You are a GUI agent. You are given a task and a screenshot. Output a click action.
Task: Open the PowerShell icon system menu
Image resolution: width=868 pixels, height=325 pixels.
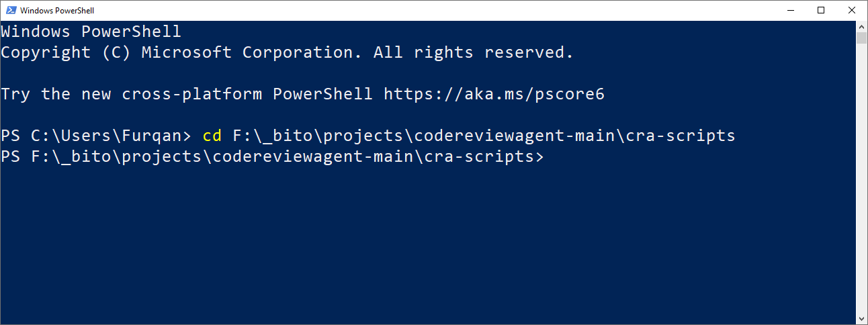[10, 11]
